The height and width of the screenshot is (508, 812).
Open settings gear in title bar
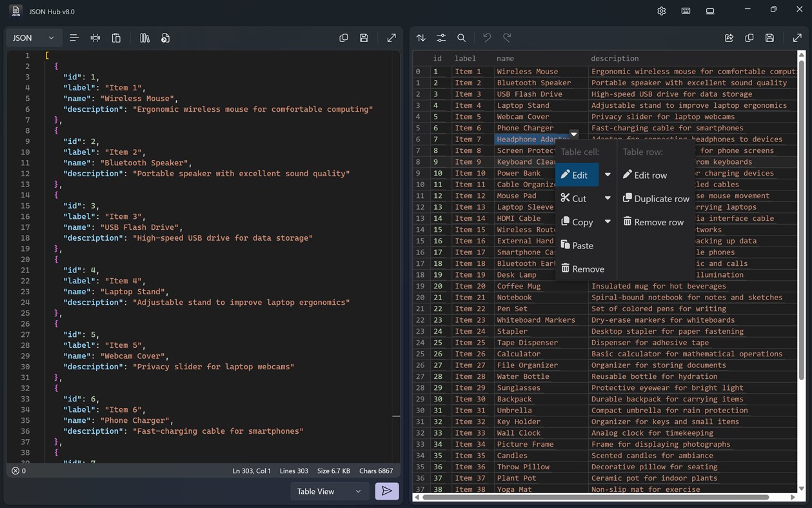tap(662, 11)
